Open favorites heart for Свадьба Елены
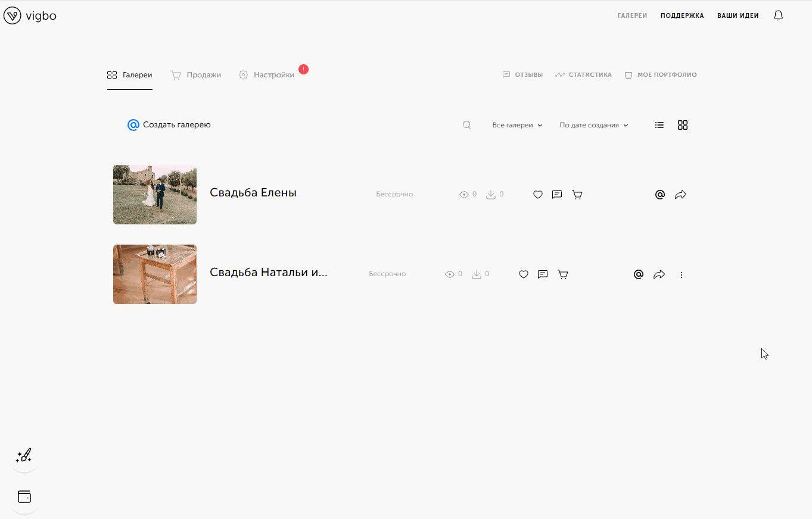Screen dimensions: 812x519 click(x=538, y=195)
